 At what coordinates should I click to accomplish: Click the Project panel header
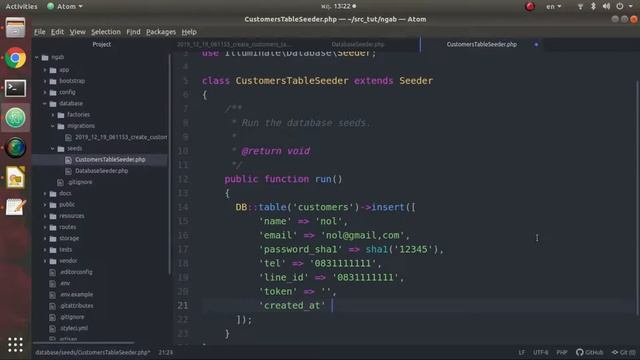click(x=102, y=44)
